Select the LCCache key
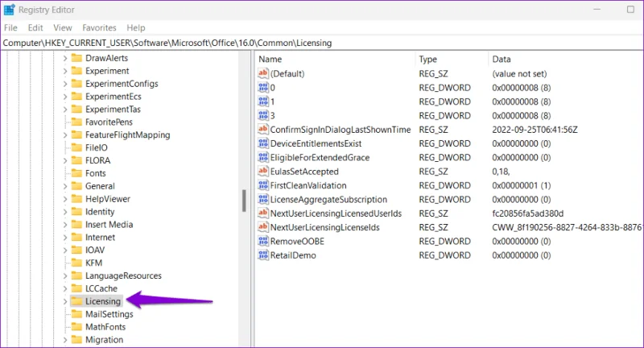This screenshot has width=644, height=348. pos(101,288)
